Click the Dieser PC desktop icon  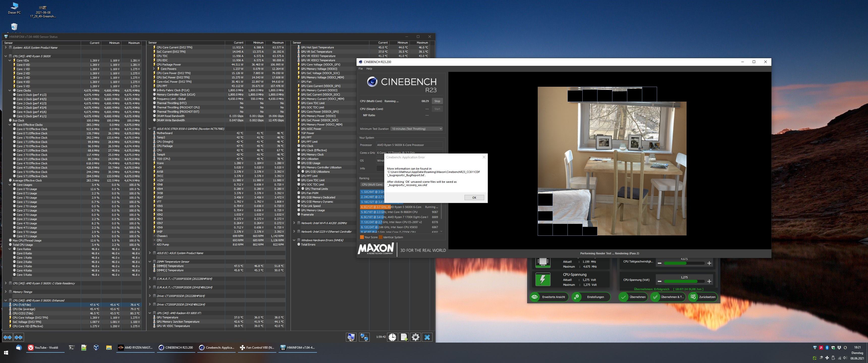(14, 8)
